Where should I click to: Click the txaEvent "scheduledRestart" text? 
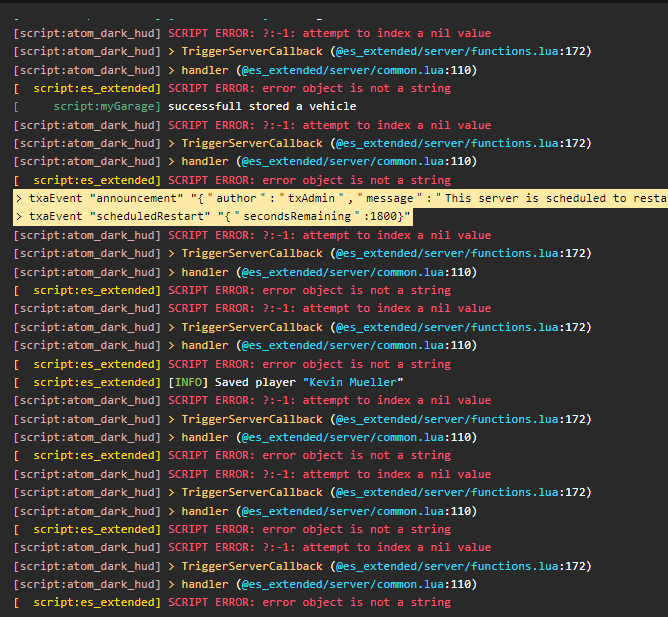coord(120,216)
